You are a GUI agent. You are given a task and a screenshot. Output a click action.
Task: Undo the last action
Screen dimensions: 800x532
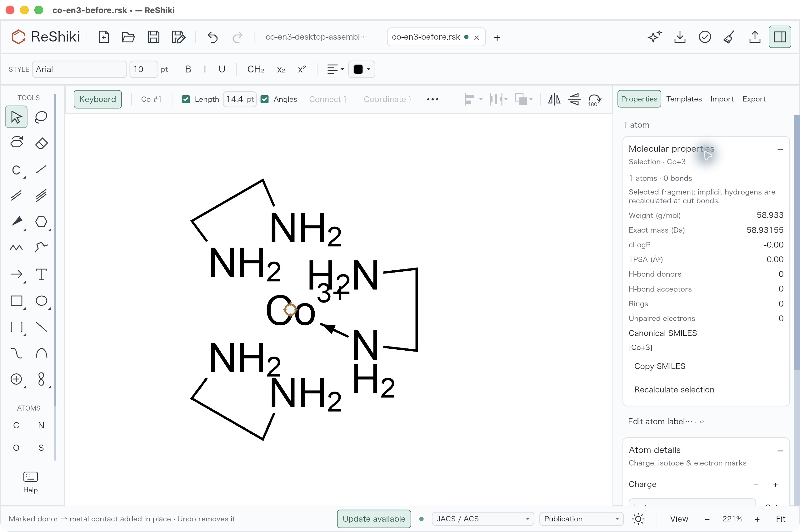pos(212,37)
